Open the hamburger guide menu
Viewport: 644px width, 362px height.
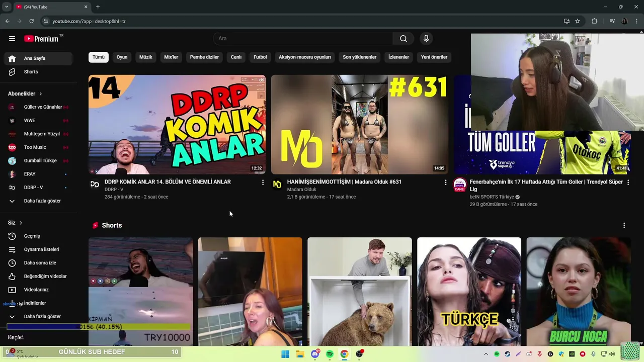(x=12, y=39)
